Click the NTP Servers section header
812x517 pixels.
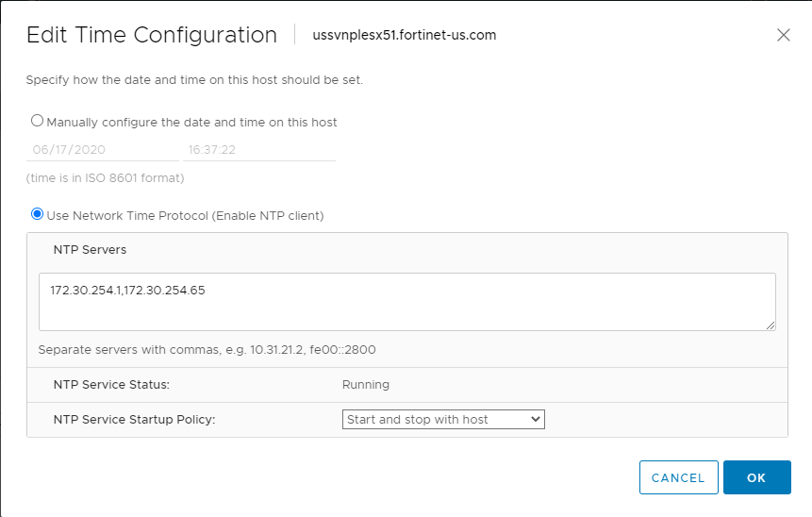(x=90, y=250)
